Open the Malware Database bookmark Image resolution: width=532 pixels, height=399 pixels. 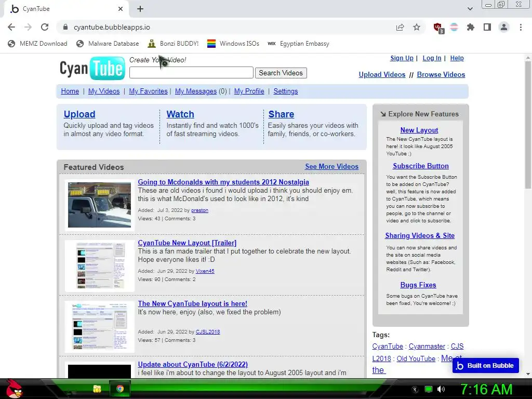click(x=108, y=44)
